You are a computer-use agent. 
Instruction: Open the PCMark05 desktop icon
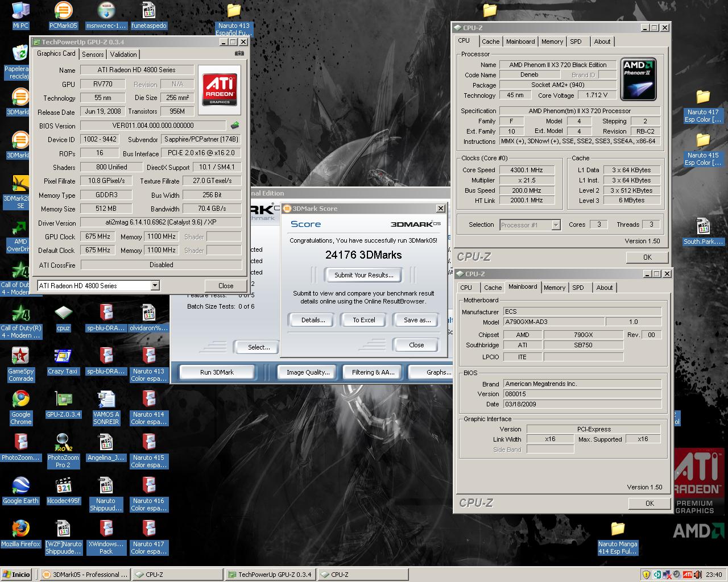coord(63,15)
